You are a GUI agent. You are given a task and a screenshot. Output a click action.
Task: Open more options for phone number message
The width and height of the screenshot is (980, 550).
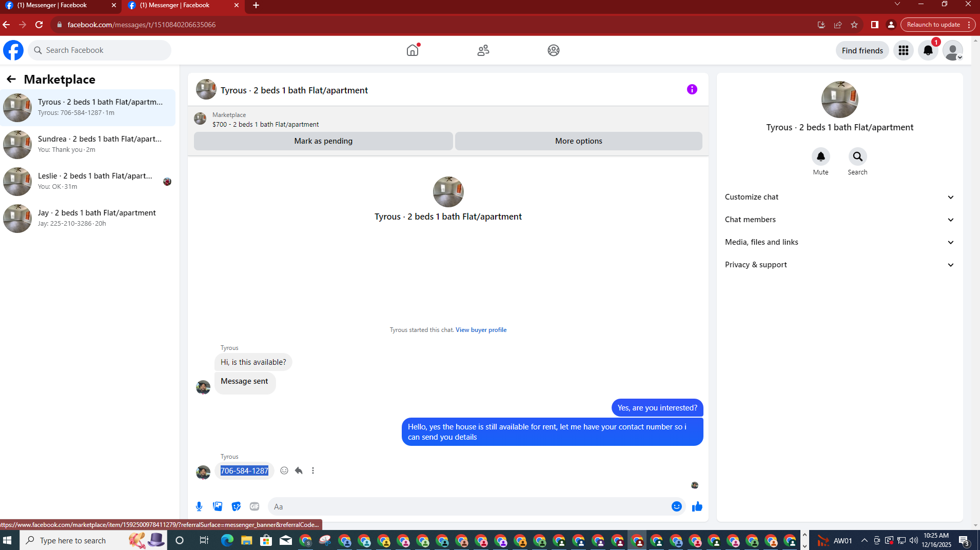tap(313, 470)
